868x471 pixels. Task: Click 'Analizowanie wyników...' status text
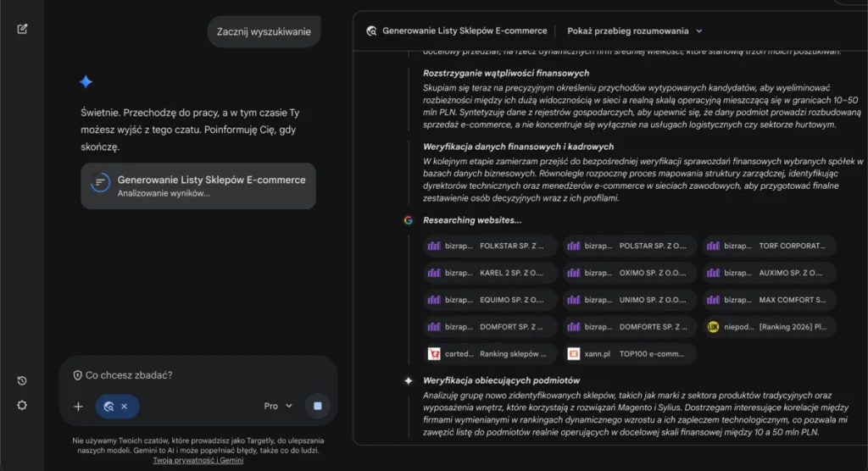(164, 194)
